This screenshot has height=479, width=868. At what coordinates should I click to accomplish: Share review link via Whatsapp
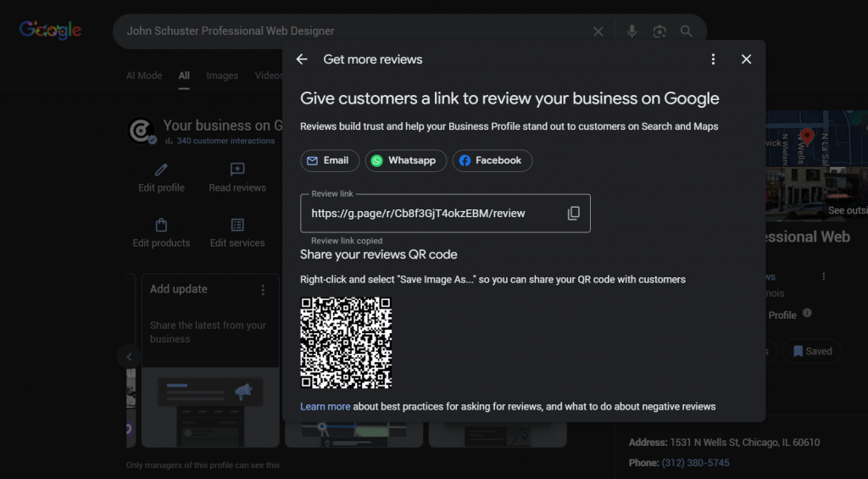pos(405,160)
